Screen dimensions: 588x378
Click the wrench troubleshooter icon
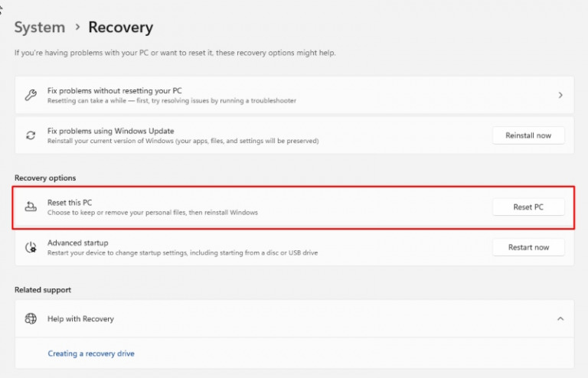tap(31, 96)
